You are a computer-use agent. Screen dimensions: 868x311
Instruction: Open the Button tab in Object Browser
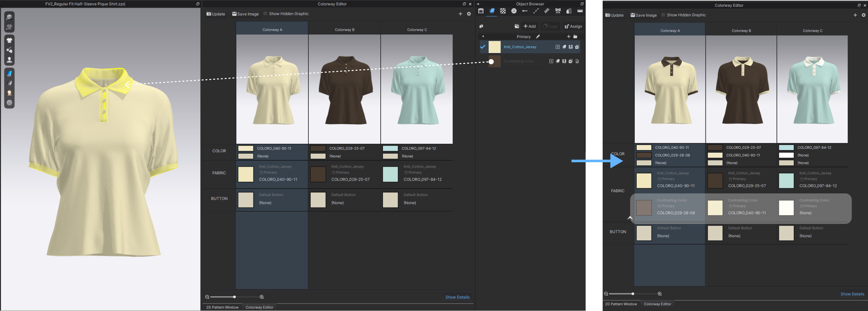(514, 11)
